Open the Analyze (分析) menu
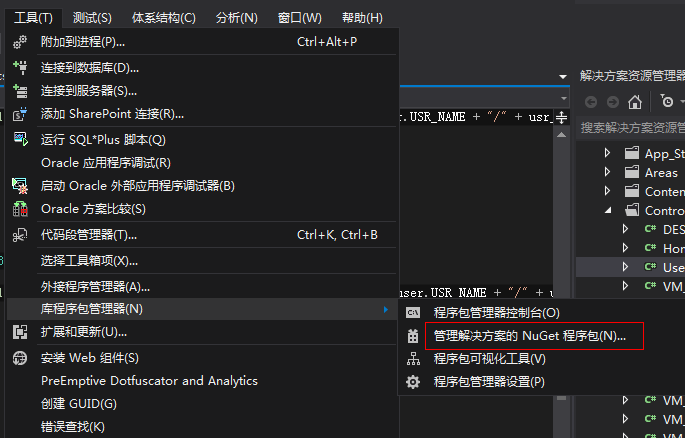Viewport: 685px width, 438px height. click(237, 18)
